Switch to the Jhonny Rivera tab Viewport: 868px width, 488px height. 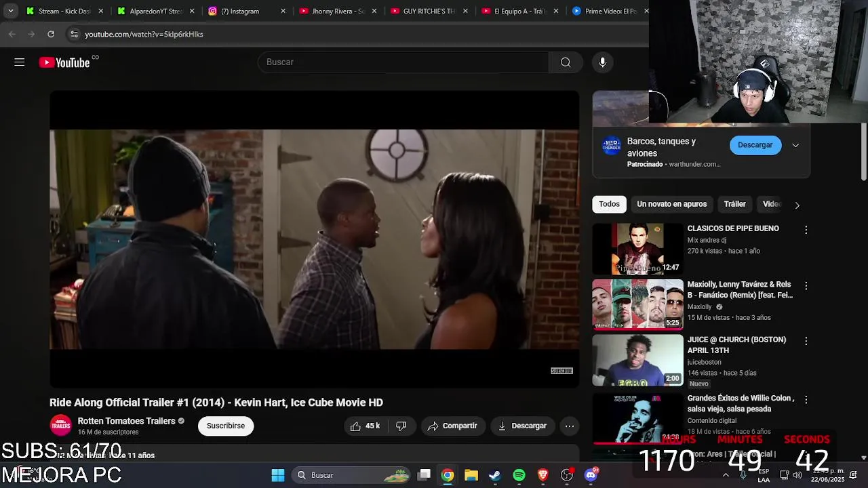(338, 11)
